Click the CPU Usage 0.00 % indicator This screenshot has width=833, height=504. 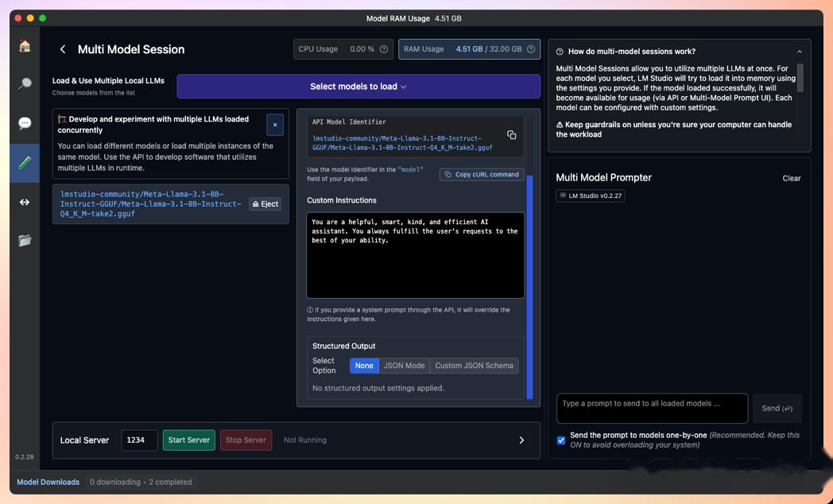343,48
